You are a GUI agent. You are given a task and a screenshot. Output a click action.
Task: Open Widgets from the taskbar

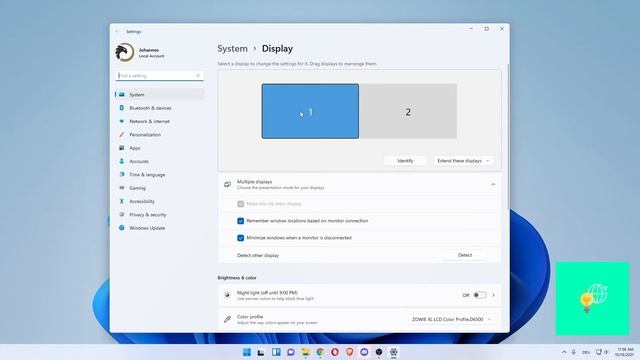click(x=276, y=352)
